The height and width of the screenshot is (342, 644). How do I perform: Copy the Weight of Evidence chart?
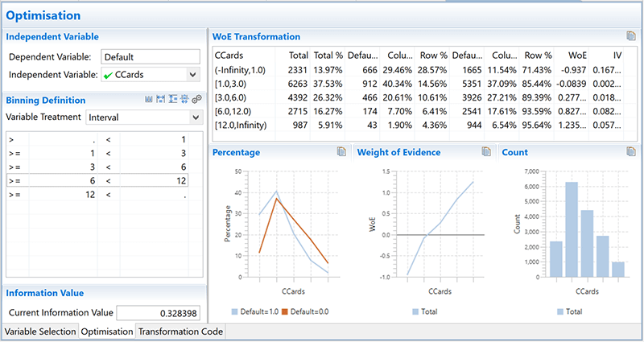pyautogui.click(x=485, y=151)
